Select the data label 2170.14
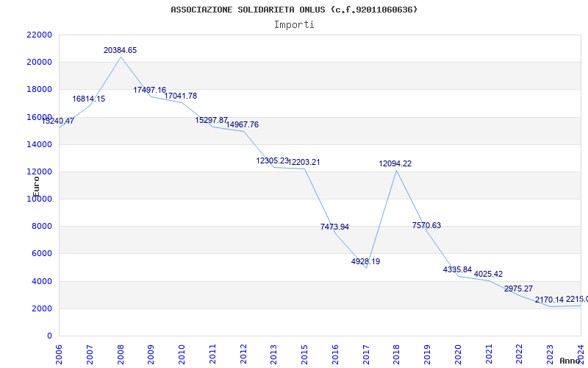Image resolution: width=588 pixels, height=368 pixels. [549, 300]
